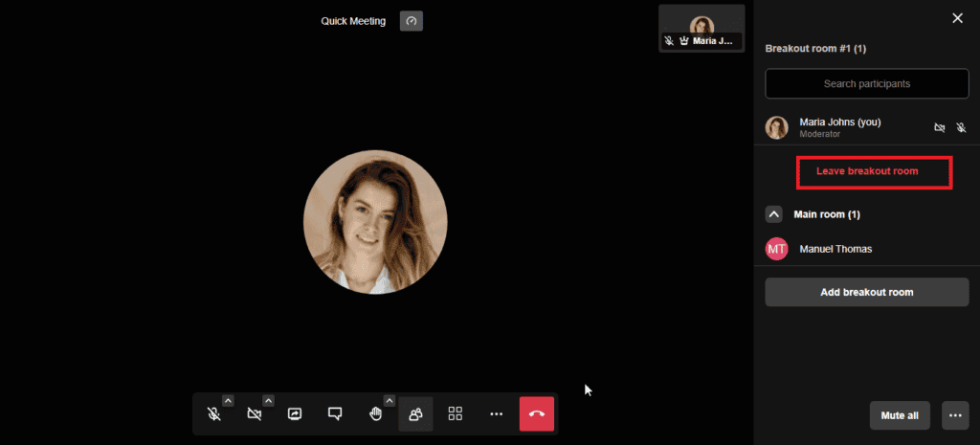Click camera-off icon beside Maria Johns

[x=940, y=127]
